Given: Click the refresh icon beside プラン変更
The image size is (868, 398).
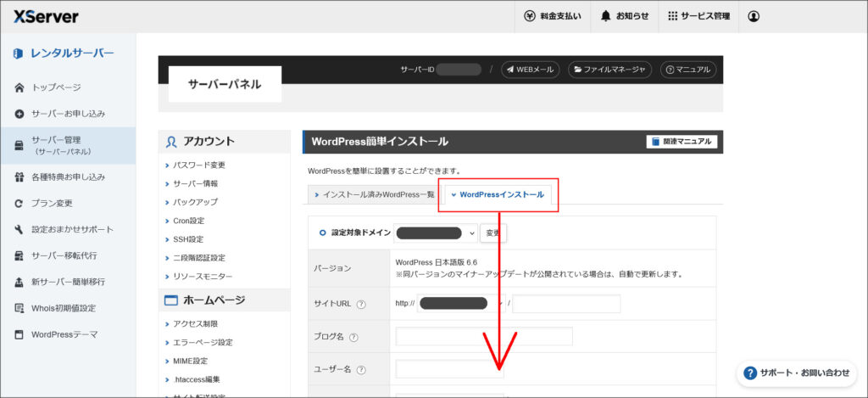Looking at the screenshot, I should [x=19, y=204].
